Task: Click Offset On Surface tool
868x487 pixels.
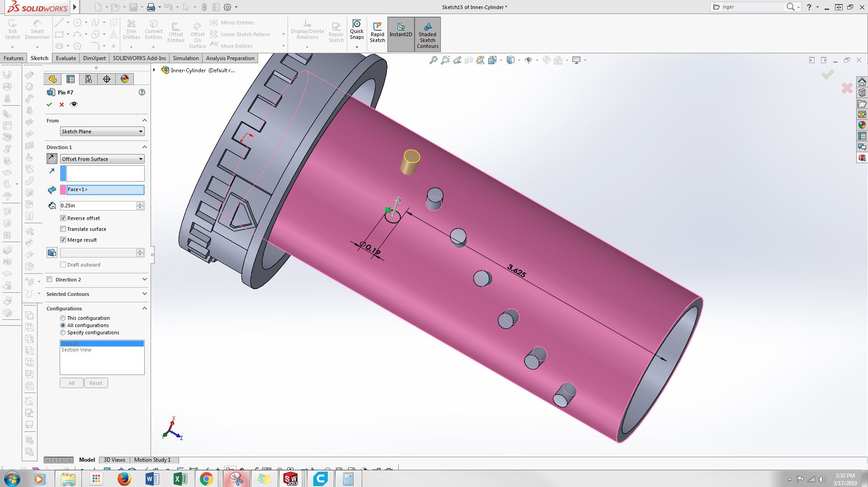Action: (x=198, y=35)
